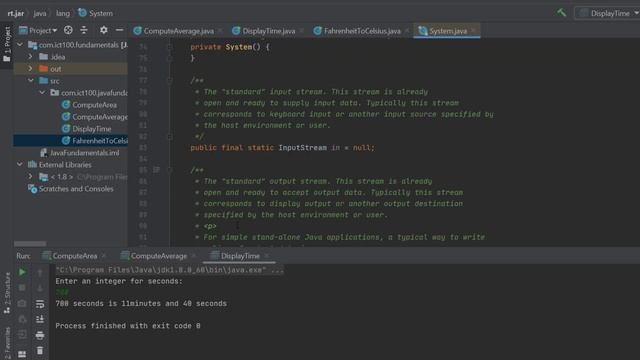Click the Stop process square icon

(22, 288)
